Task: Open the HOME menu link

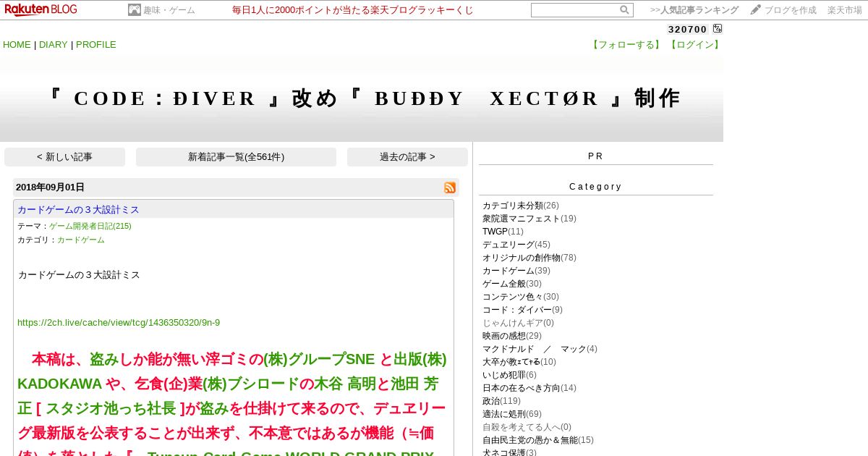Action: [17, 45]
